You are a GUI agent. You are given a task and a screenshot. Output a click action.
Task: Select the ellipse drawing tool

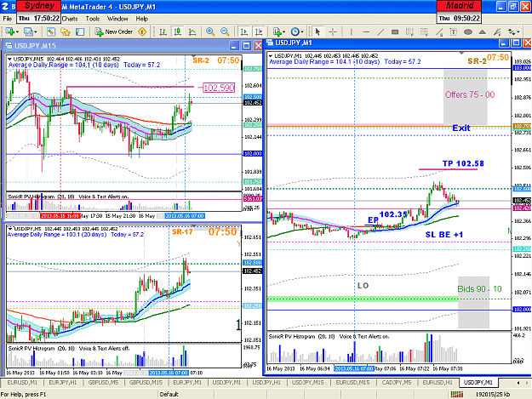(468, 31)
